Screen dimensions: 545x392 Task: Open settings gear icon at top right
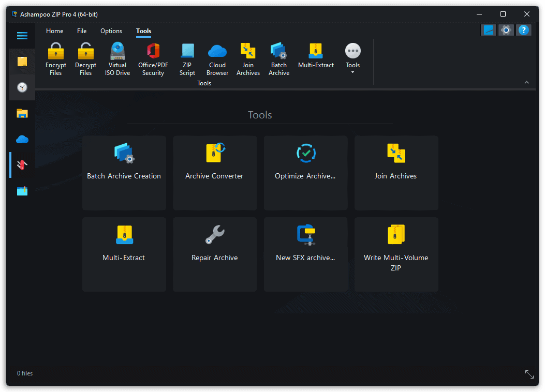pos(506,30)
